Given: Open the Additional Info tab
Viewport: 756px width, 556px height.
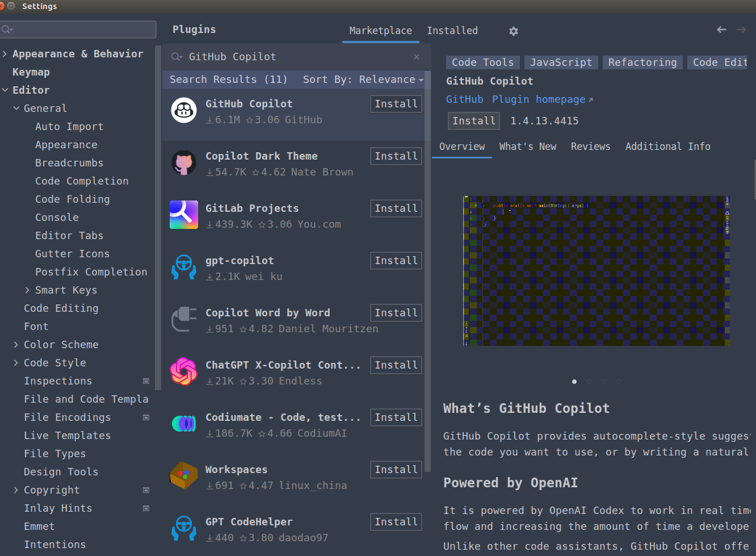Looking at the screenshot, I should click(668, 147).
